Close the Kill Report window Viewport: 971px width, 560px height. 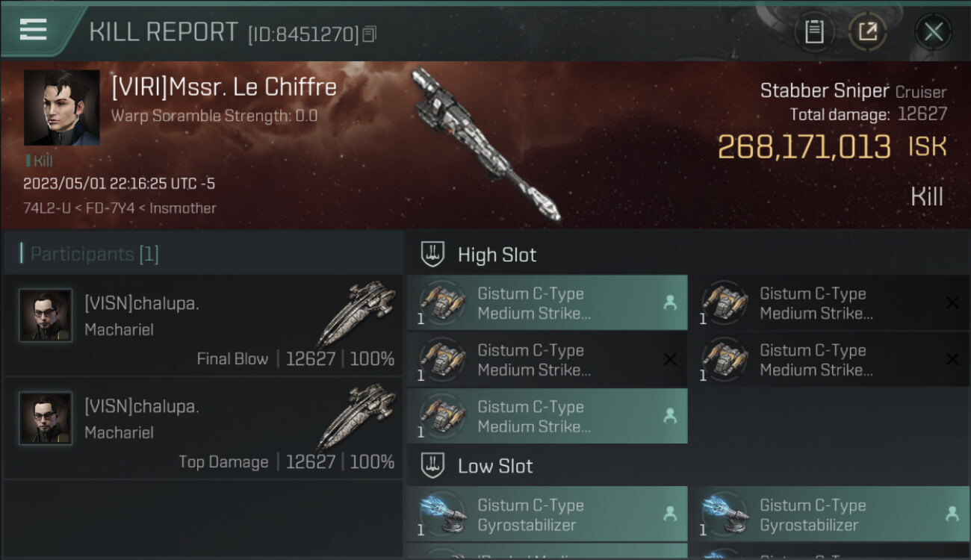934,32
